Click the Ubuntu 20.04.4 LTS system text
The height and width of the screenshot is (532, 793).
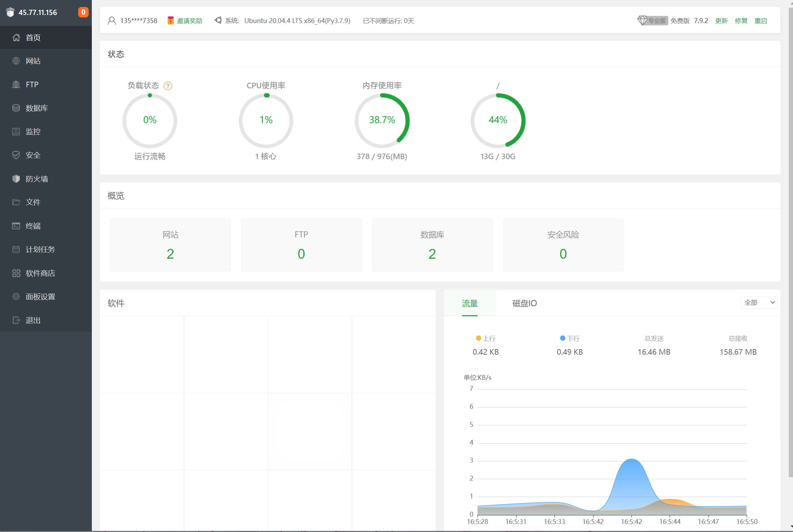pyautogui.click(x=297, y=21)
